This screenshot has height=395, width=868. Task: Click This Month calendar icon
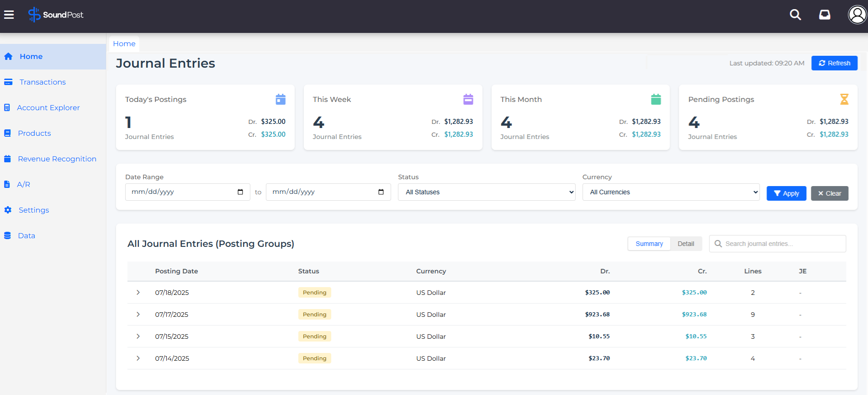click(656, 99)
